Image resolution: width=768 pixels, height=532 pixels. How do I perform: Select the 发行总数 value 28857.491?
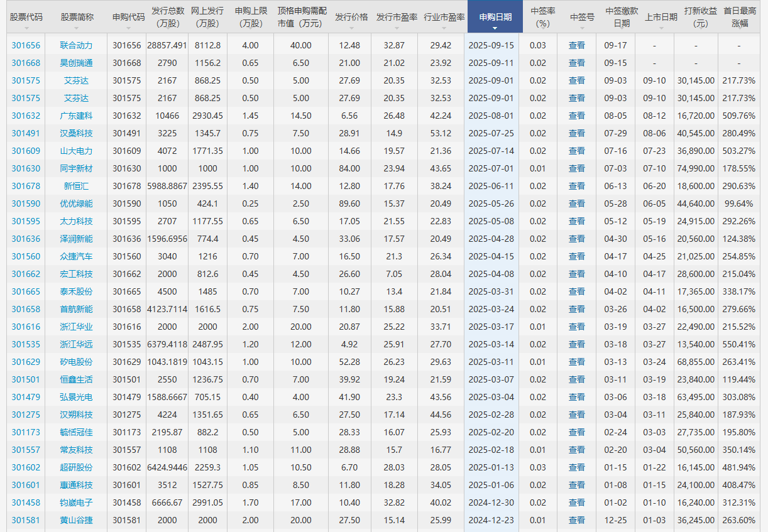click(167, 45)
